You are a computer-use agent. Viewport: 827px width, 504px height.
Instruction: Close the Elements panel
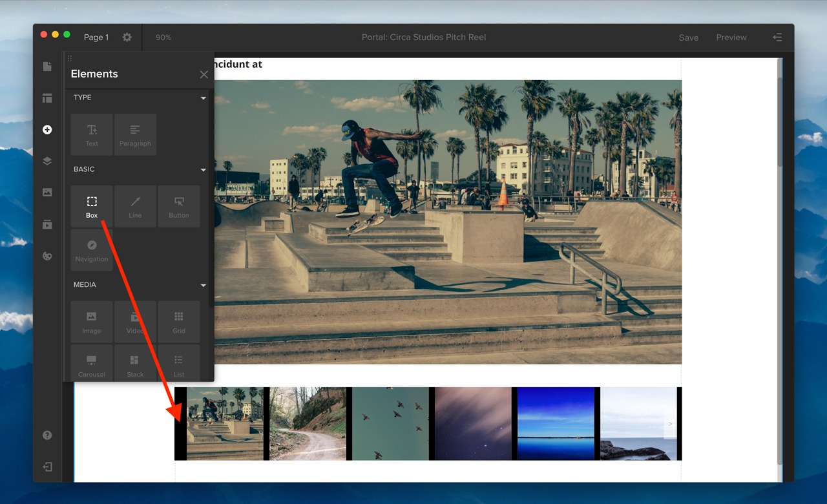click(204, 74)
